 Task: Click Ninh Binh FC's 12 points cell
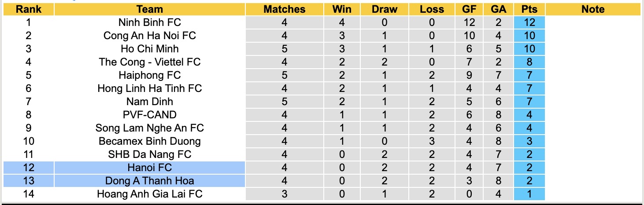(x=529, y=22)
